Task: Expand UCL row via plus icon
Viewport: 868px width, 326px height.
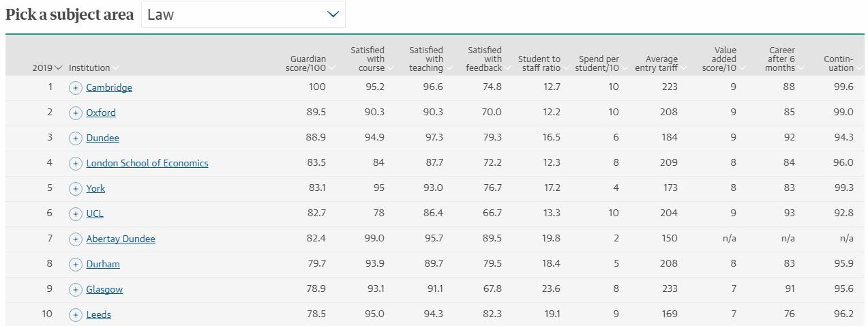Action: coord(75,213)
